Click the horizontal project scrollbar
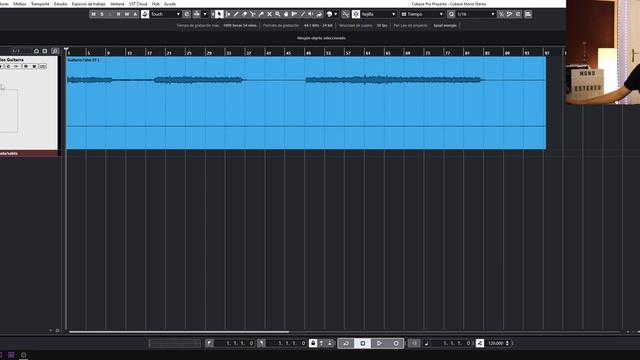The height and width of the screenshot is (360, 640). click(179, 332)
